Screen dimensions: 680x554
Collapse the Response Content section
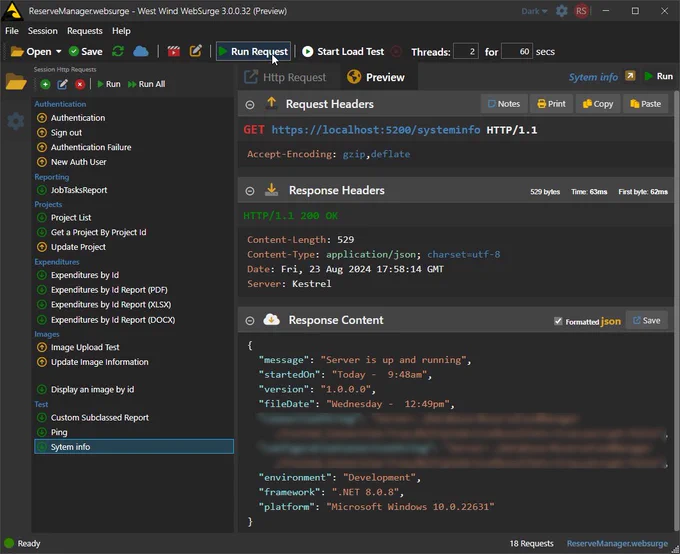click(x=250, y=321)
